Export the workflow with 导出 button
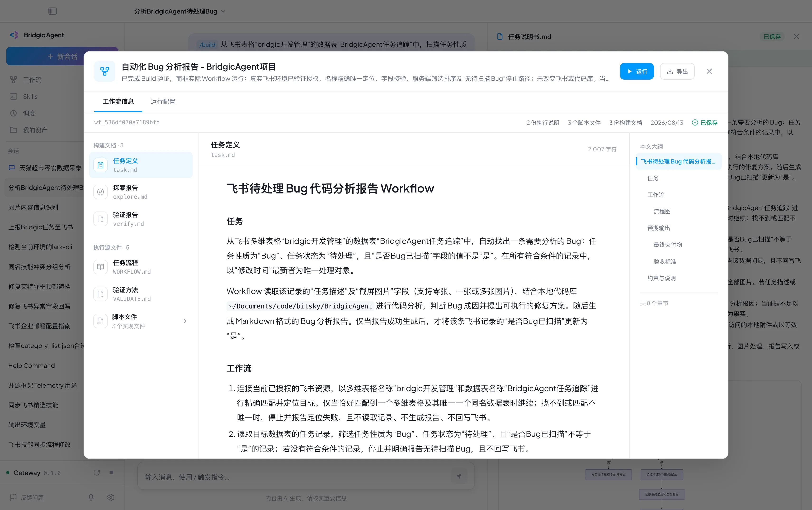This screenshot has width=812, height=510. (677, 72)
